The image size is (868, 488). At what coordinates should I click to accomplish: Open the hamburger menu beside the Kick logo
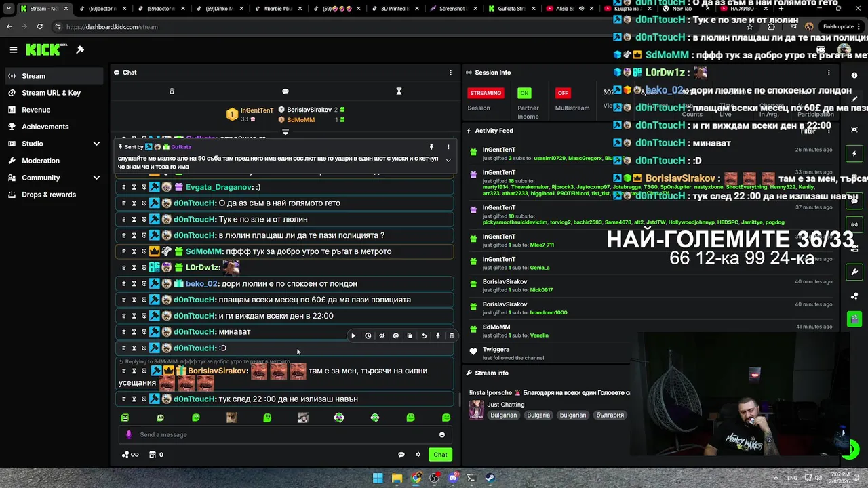pyautogui.click(x=13, y=49)
